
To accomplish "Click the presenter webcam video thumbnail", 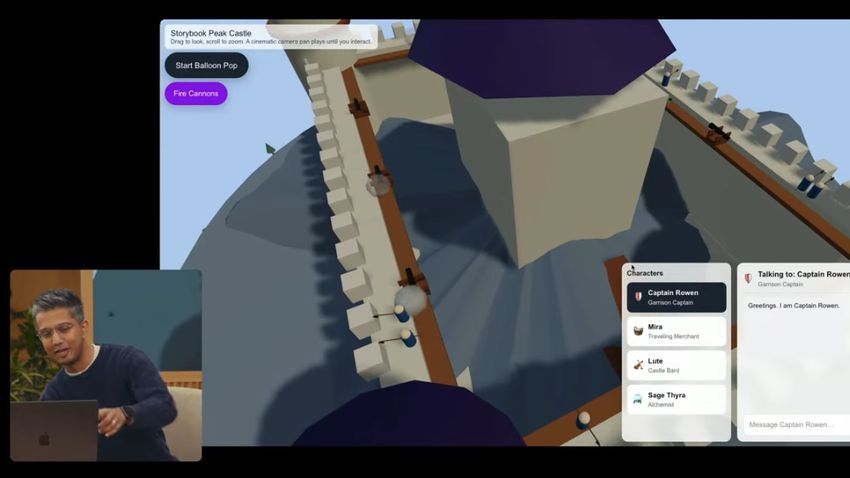I will [x=106, y=365].
